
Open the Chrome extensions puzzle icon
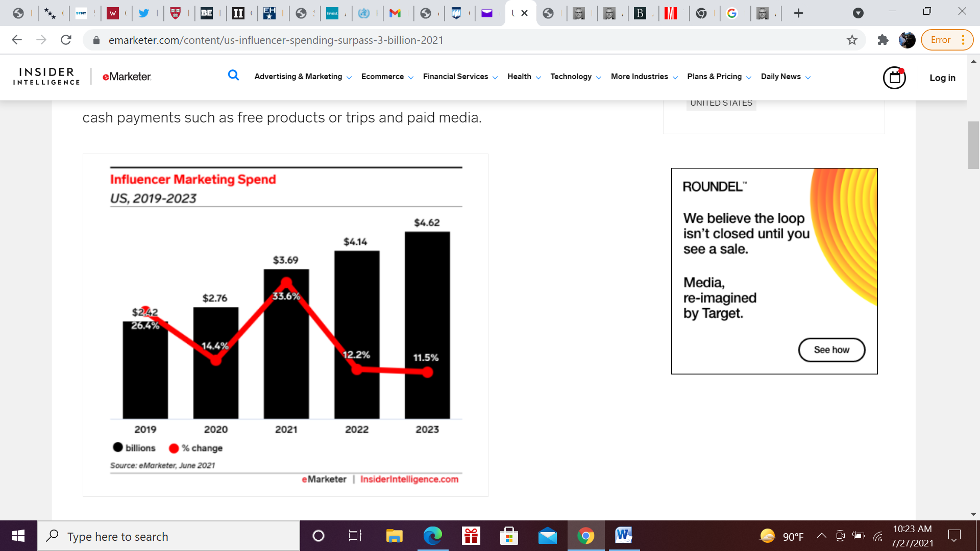[x=883, y=40]
